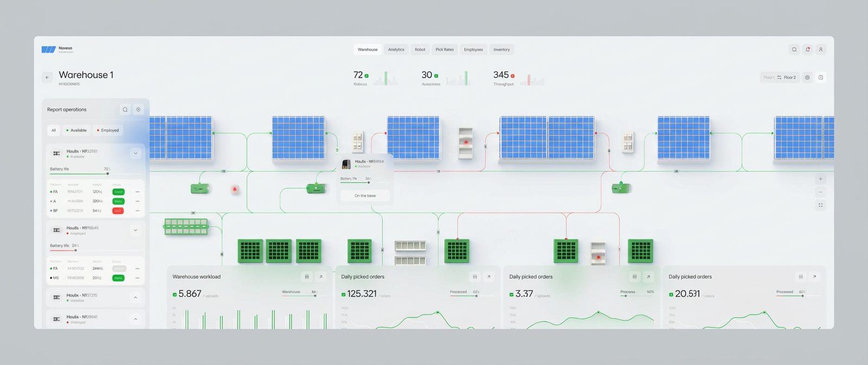Switch the map to Floor 2
The width and height of the screenshot is (868, 365).
point(789,78)
